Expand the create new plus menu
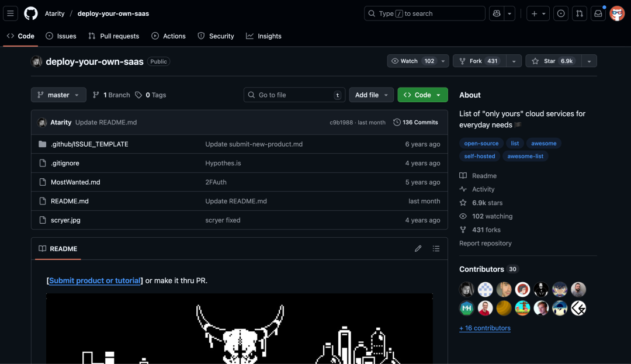The height and width of the screenshot is (364, 631). [x=538, y=13]
